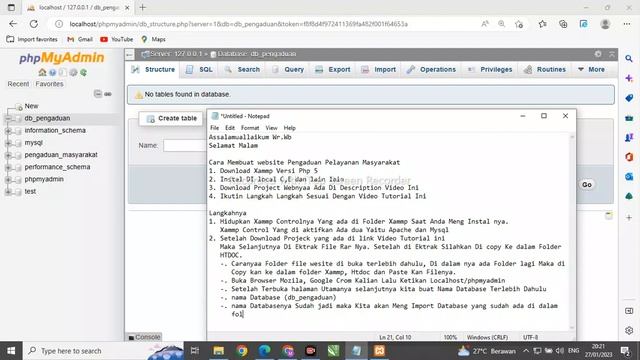
Task: Open browser collections icon
Action: (x=563, y=24)
